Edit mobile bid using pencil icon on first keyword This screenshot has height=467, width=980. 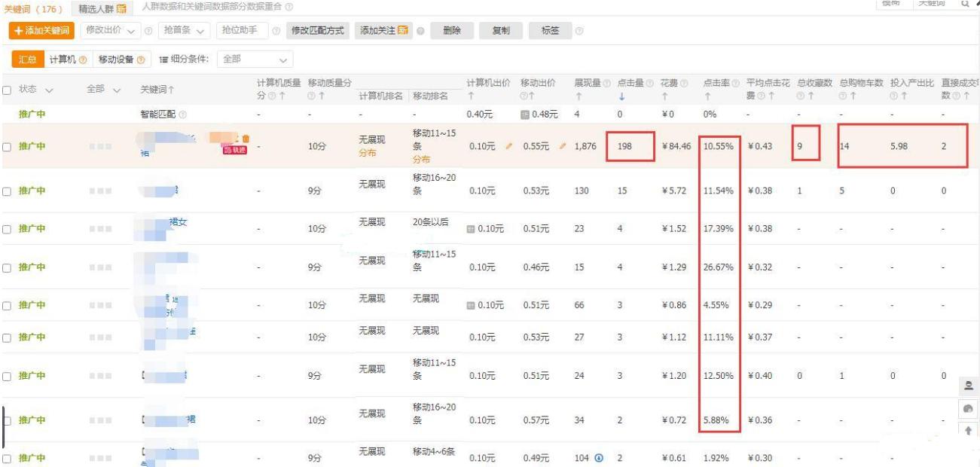tap(562, 146)
